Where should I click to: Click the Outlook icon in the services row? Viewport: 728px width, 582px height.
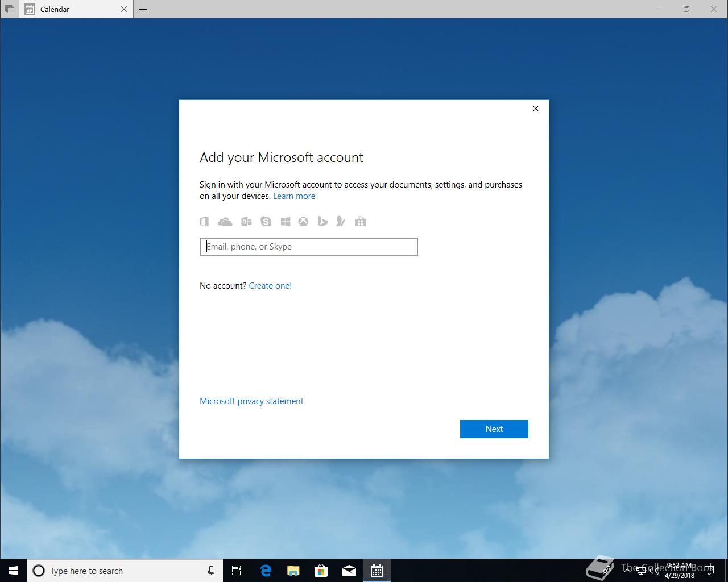[246, 222]
